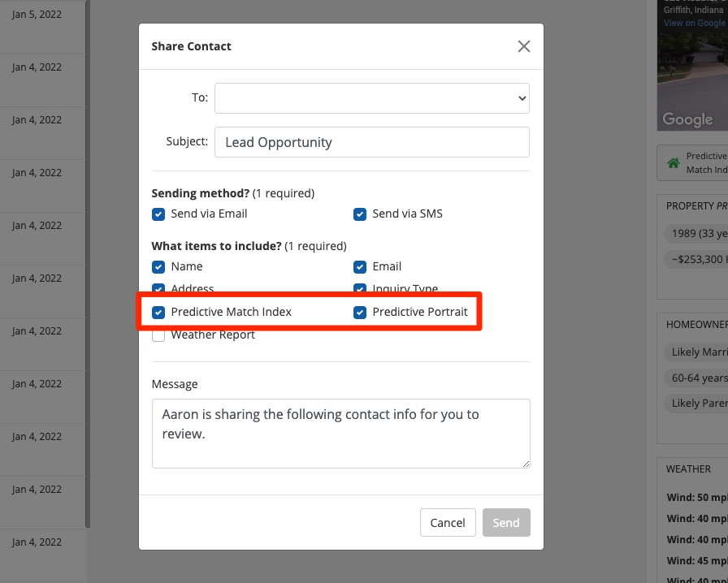Click the street view property thumbnail
The width and height of the screenshot is (728, 583).
tap(692, 73)
